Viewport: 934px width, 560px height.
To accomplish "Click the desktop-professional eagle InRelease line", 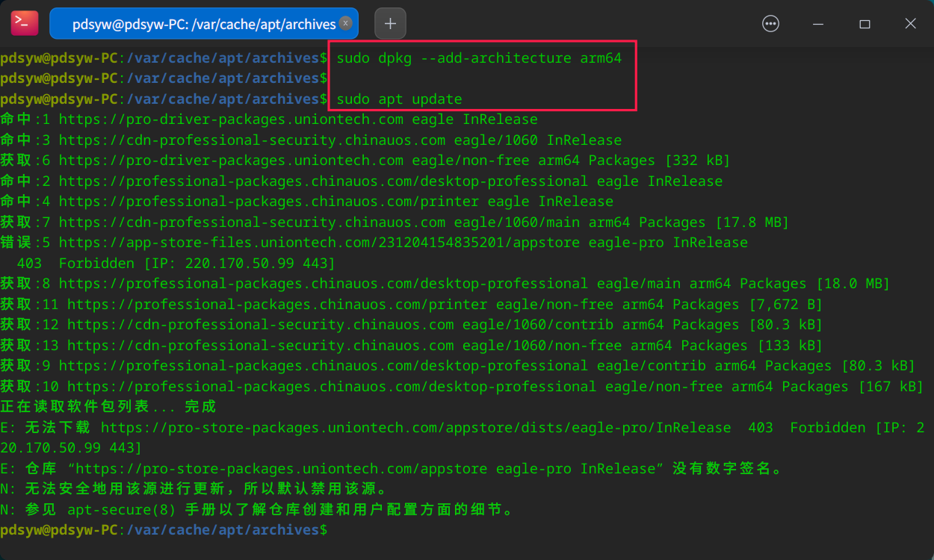I will [362, 181].
